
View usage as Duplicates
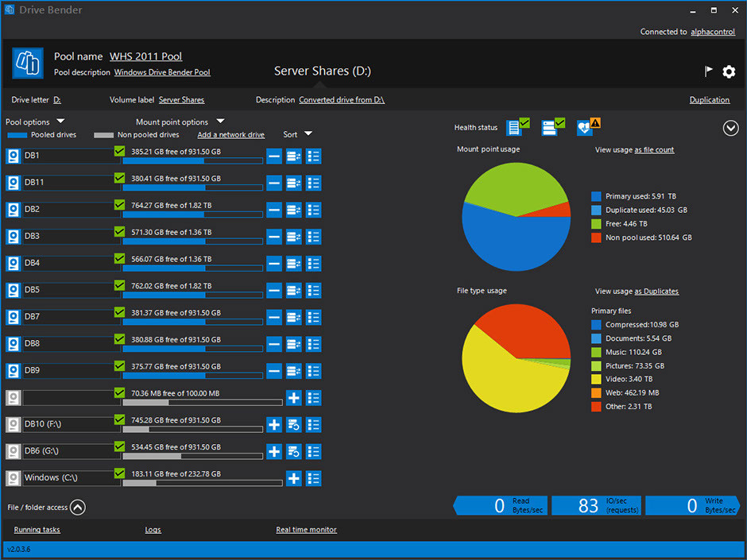[x=656, y=292]
